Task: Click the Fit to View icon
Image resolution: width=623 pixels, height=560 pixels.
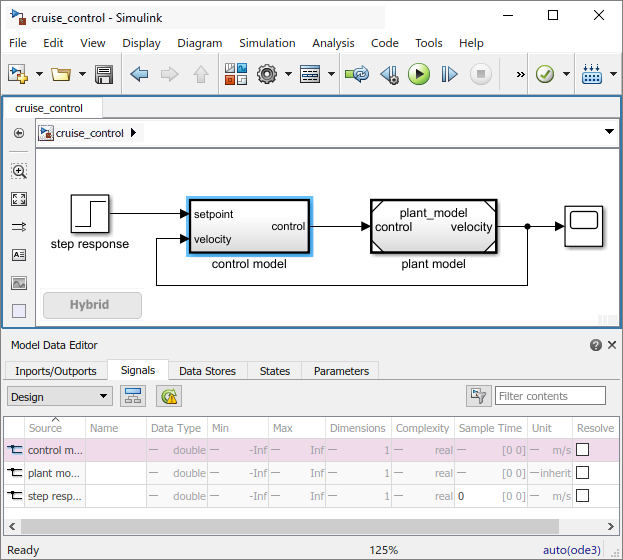Action: pyautogui.click(x=19, y=199)
